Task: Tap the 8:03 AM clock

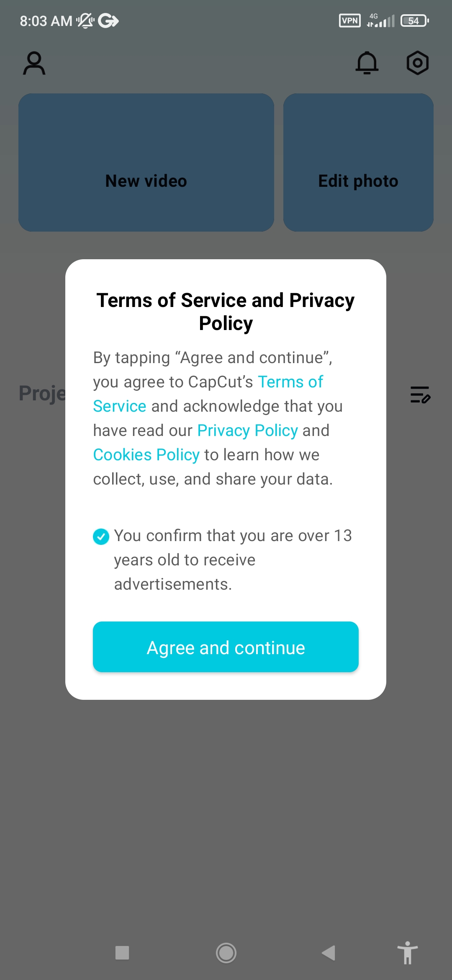Action: [46, 21]
